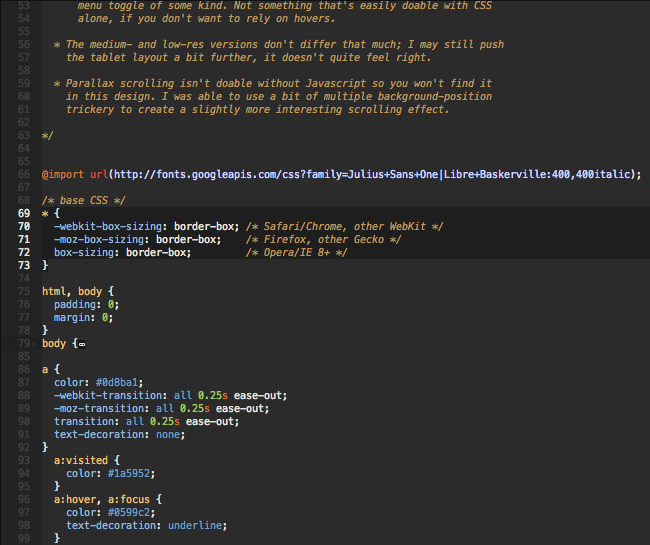Click the "Firefox, other Gecko" comment
Screen dimensions: 650x545
coord(323,240)
